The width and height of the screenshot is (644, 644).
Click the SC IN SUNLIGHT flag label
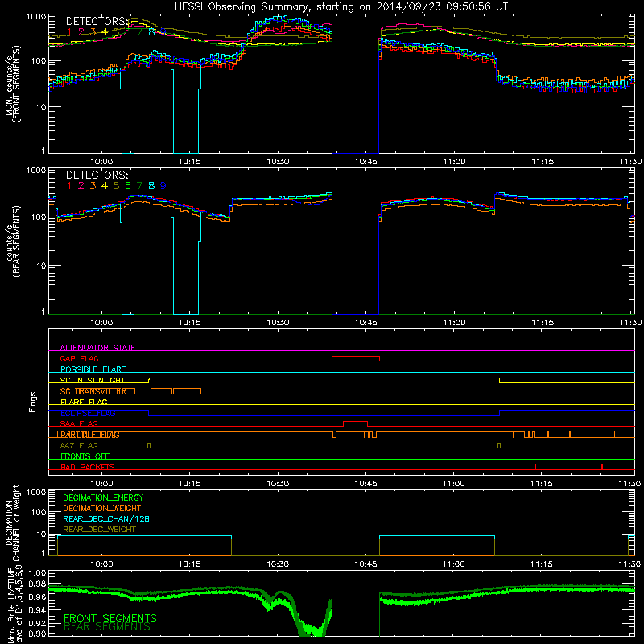93,380
